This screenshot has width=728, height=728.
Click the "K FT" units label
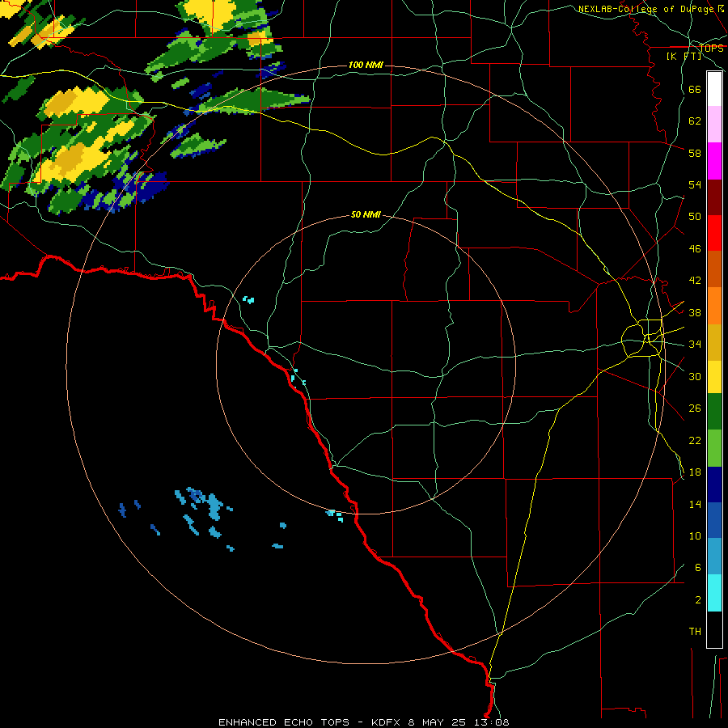click(x=684, y=57)
